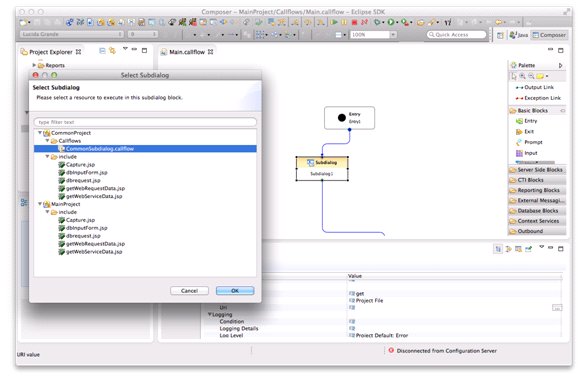Click the red stop icon in the toolbar
This screenshot has width=580, height=377.
tap(354, 22)
